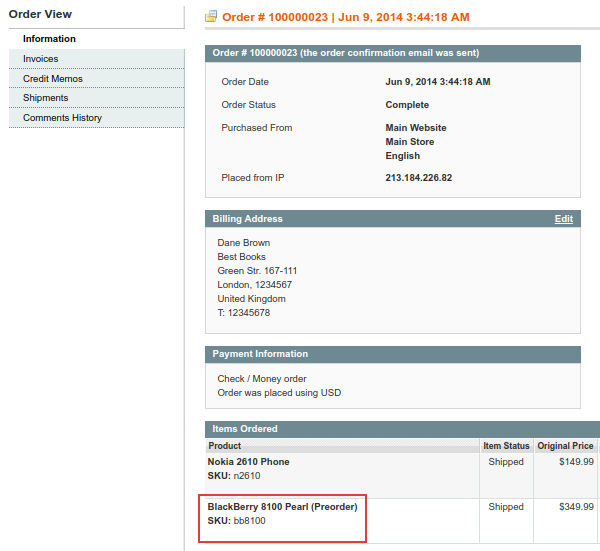The image size is (600, 551).
Task: Click the Shipped status for Nokia 2610
Action: [506, 462]
